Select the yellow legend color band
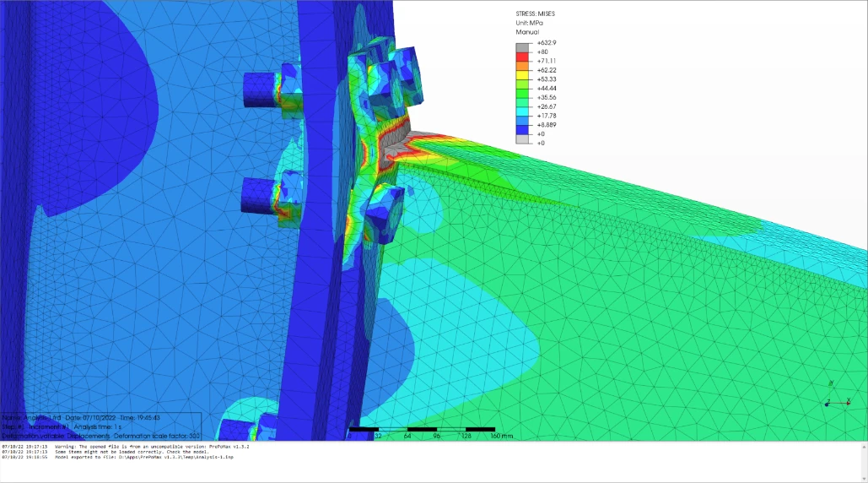Viewport: 868px width, 483px height. [523, 74]
